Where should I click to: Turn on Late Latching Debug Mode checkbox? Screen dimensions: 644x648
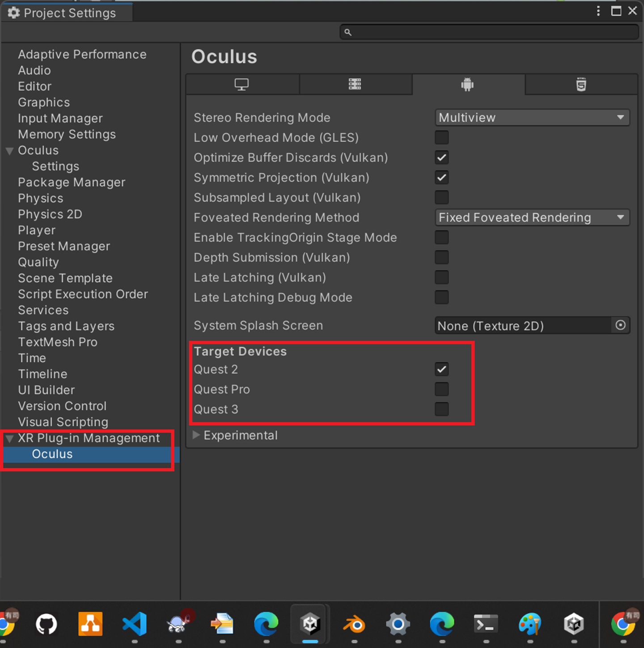point(441,297)
